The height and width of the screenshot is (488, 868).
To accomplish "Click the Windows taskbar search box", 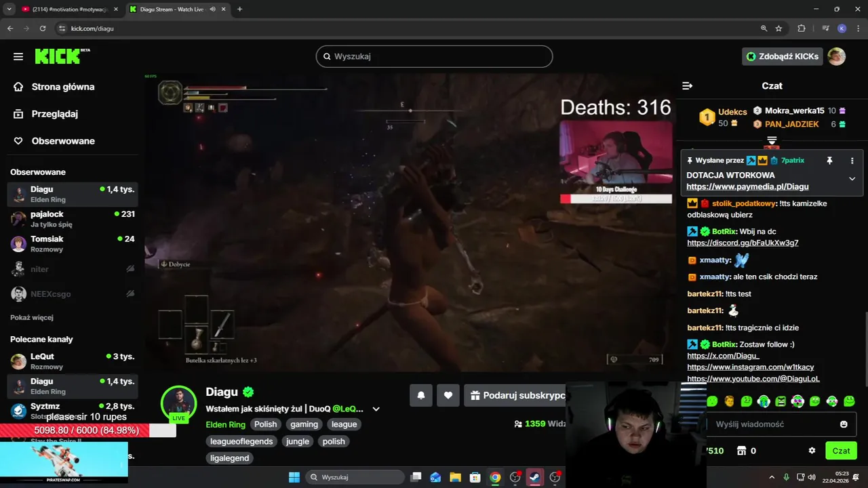I will pyautogui.click(x=353, y=477).
